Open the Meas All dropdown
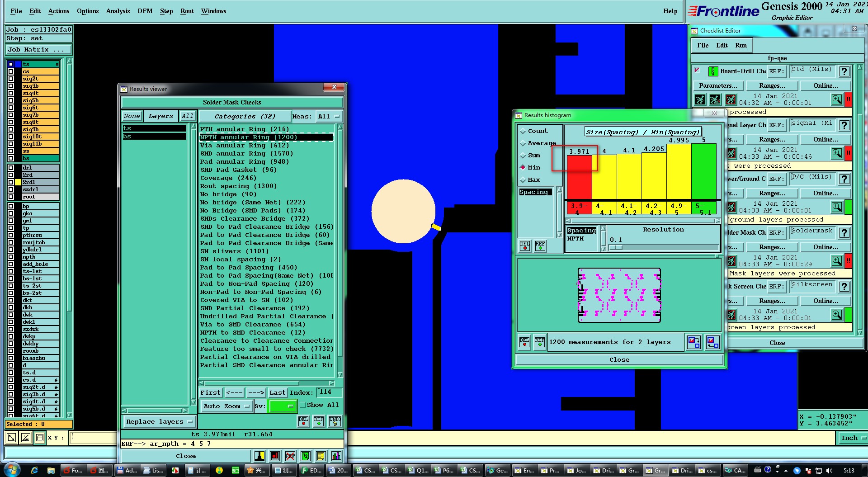The width and height of the screenshot is (868, 477). click(329, 117)
